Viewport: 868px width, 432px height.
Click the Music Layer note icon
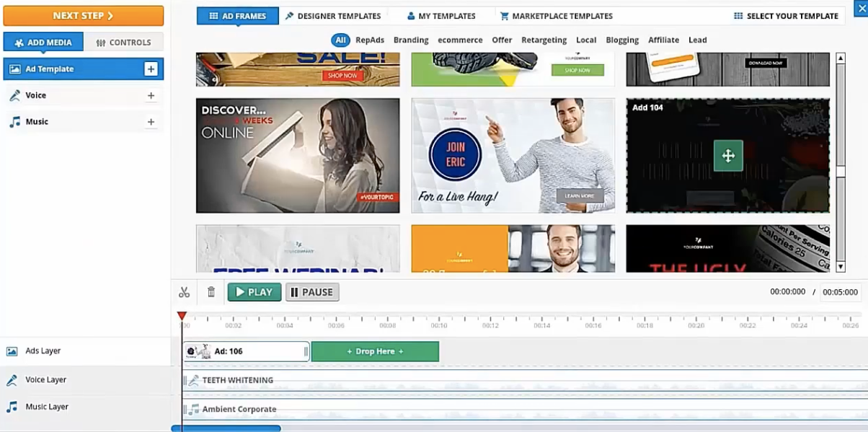click(12, 407)
